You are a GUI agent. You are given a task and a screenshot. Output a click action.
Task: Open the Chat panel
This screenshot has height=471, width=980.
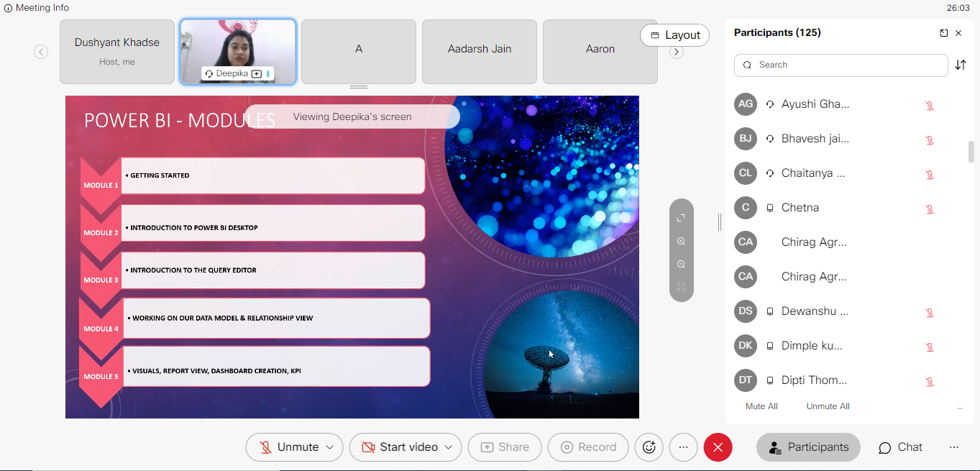[900, 447]
